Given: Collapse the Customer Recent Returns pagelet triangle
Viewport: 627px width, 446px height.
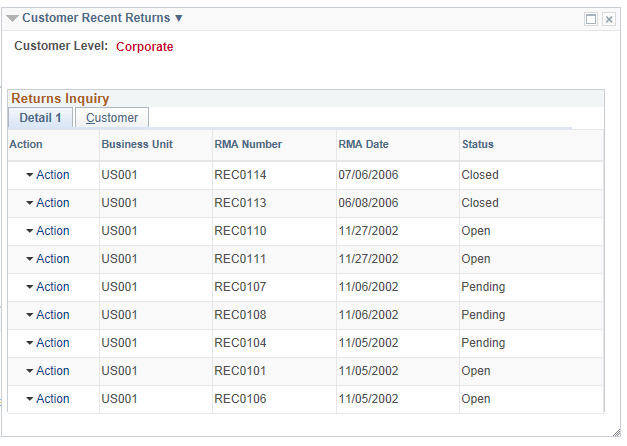Looking at the screenshot, I should coord(12,18).
